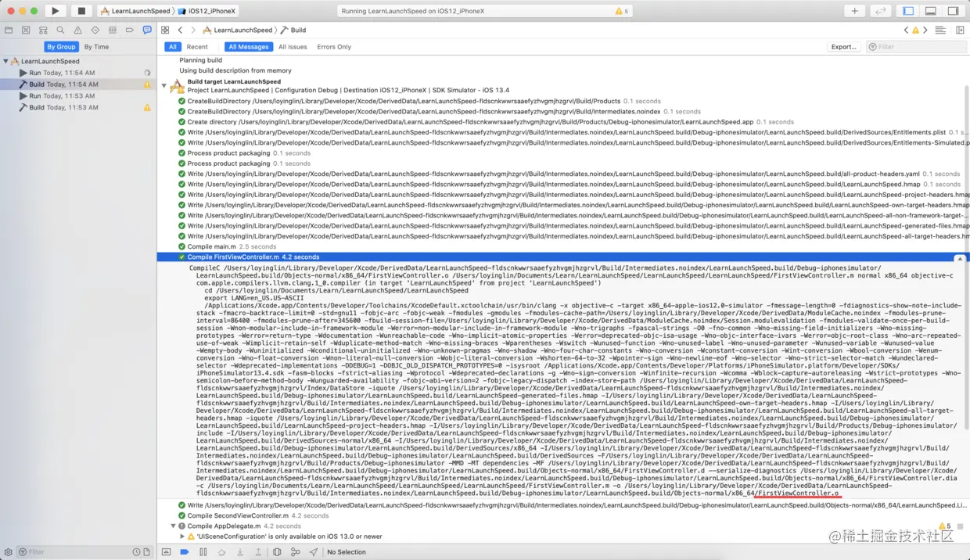Click the build log Filter field
970x560 pixels.
coord(915,47)
